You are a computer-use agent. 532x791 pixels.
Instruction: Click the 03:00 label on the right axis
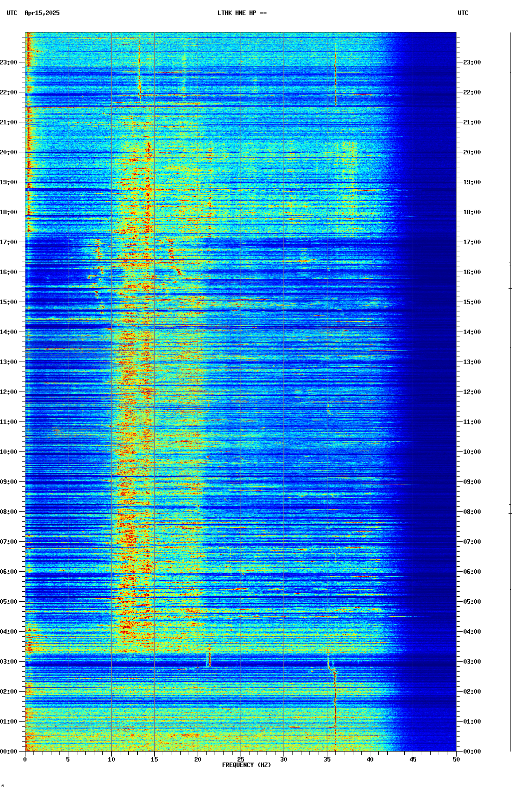click(x=472, y=662)
